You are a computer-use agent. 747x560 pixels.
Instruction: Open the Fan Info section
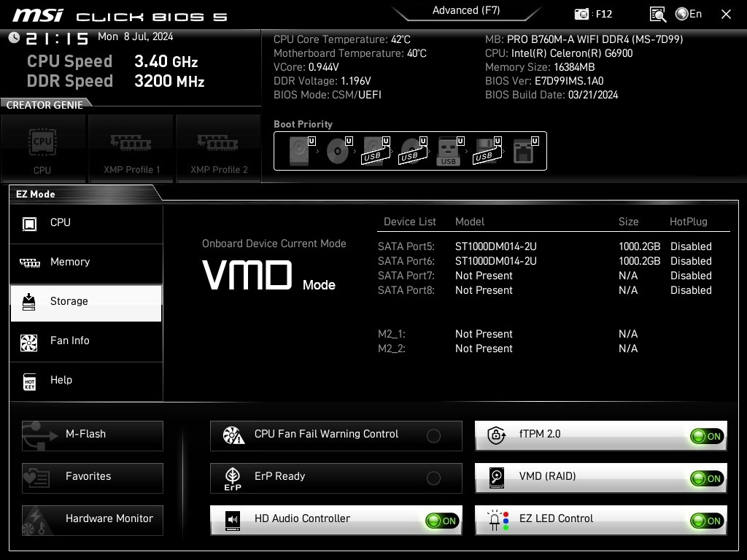coord(86,341)
